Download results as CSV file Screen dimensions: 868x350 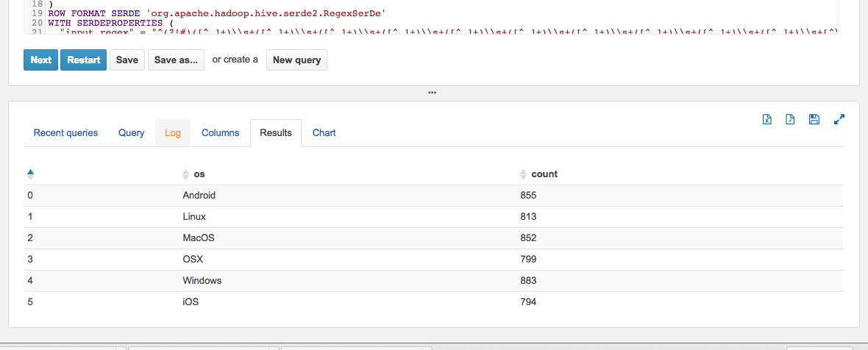pyautogui.click(x=790, y=120)
